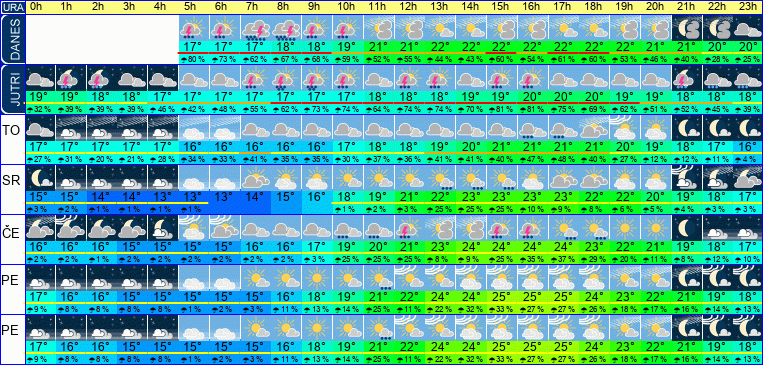Click the DANES 7h thunderstorm rain icon

click(255, 28)
